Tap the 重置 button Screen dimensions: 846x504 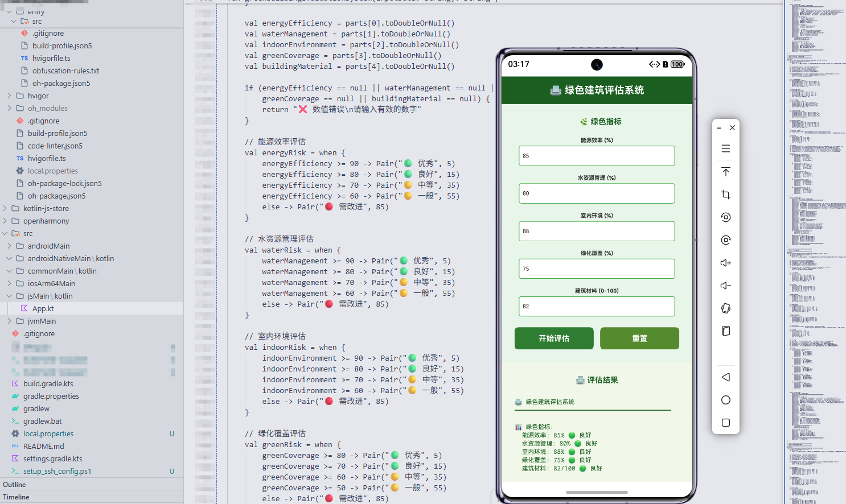tap(639, 338)
